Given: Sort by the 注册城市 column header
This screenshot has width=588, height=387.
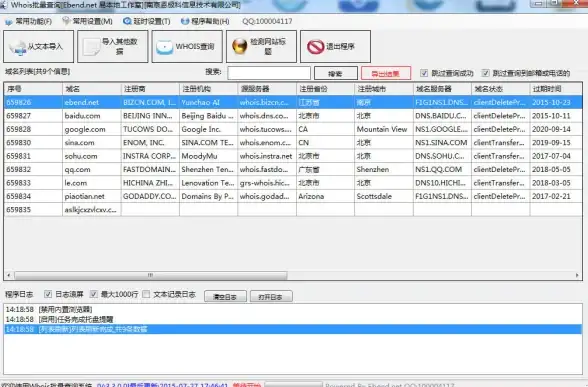Looking at the screenshot, I should (384, 89).
